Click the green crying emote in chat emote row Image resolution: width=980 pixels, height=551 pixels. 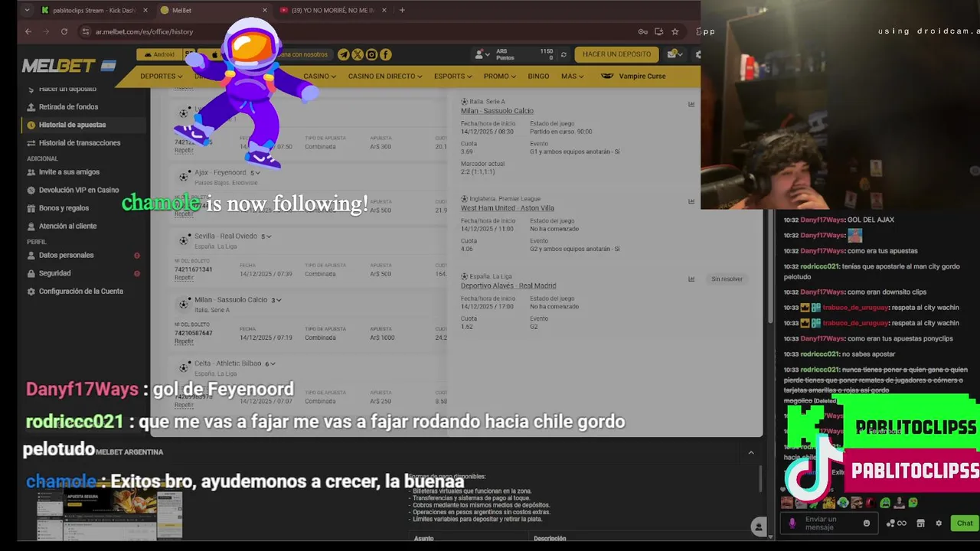click(x=884, y=503)
